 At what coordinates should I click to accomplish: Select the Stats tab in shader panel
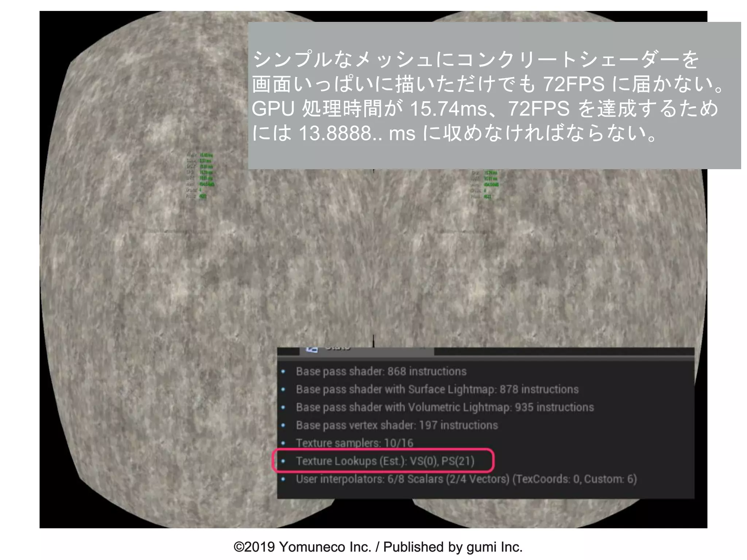coord(367,350)
